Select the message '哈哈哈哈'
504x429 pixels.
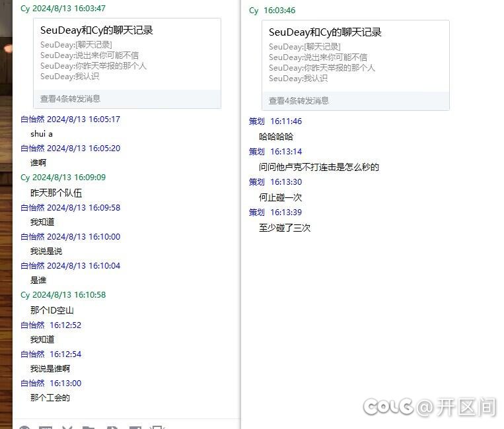[276, 137]
